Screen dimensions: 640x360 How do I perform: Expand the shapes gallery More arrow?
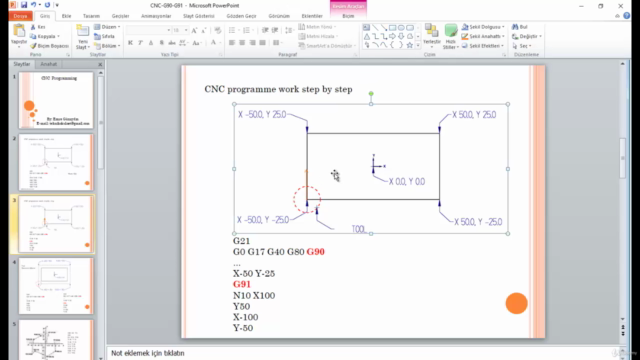pyautogui.click(x=418, y=45)
